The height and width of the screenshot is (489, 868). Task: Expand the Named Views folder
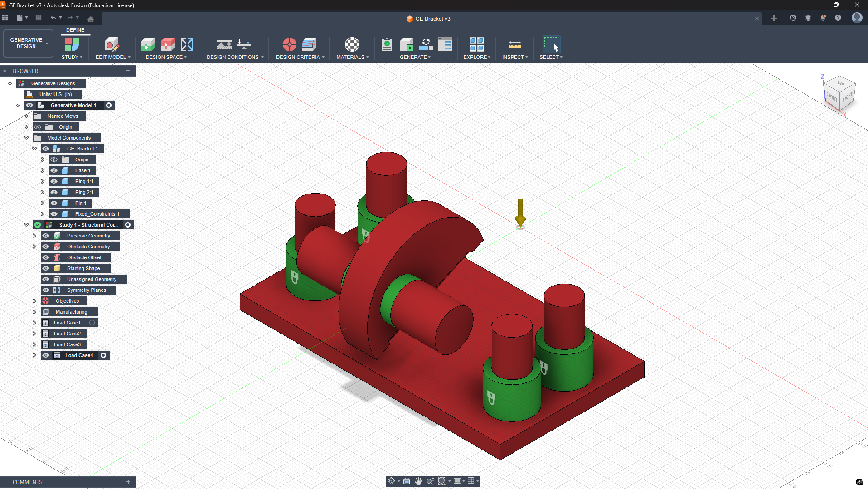click(26, 116)
